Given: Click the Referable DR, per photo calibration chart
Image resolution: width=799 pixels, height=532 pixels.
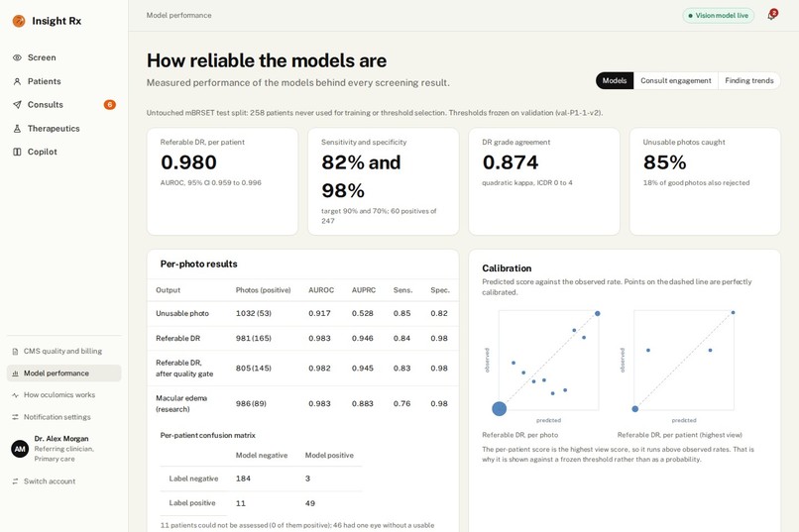Looking at the screenshot, I should pos(548,360).
